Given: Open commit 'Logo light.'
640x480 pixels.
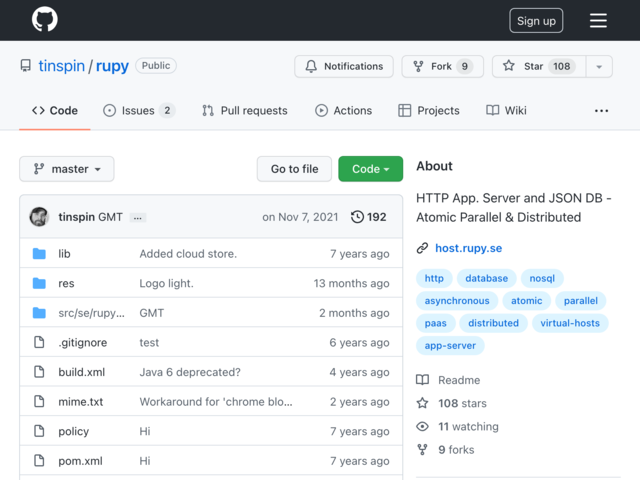Looking at the screenshot, I should tap(167, 283).
